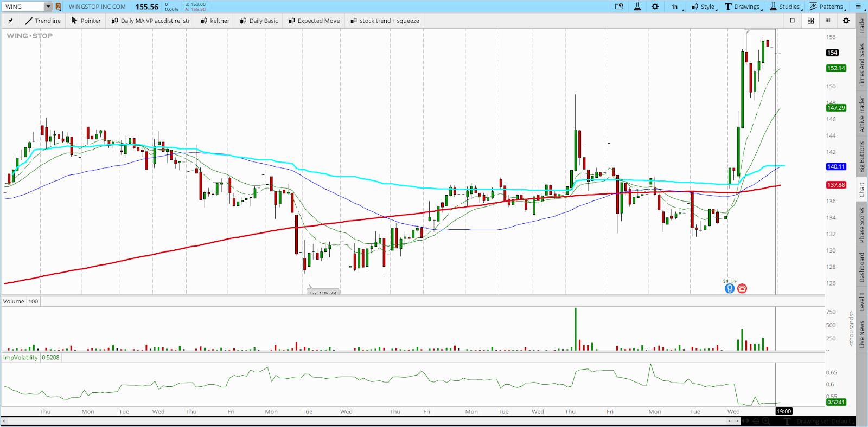The width and height of the screenshot is (868, 427).
Task: Open the Chart sidebar tab
Action: coord(861,189)
